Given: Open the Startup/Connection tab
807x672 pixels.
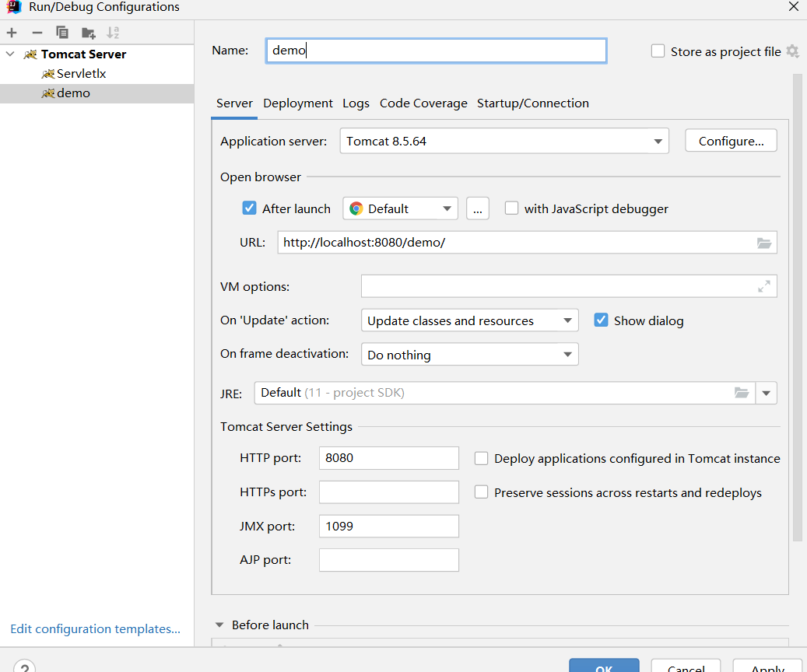Looking at the screenshot, I should click(533, 103).
